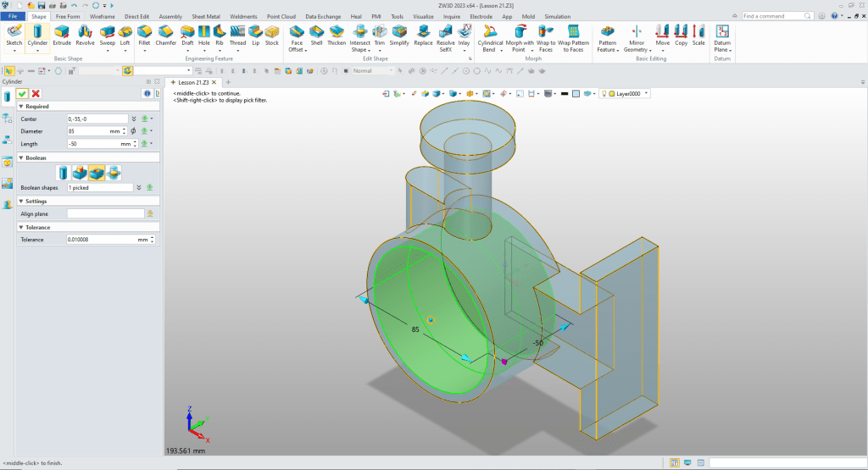Click the Extrude tool icon
Screen dimensions: 868x470
point(62,31)
